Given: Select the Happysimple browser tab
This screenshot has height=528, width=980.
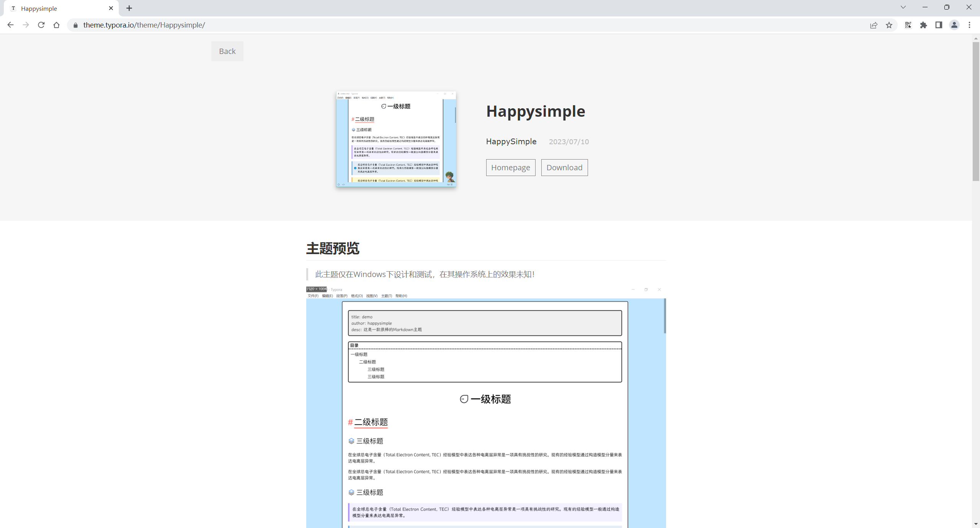Looking at the screenshot, I should point(61,8).
